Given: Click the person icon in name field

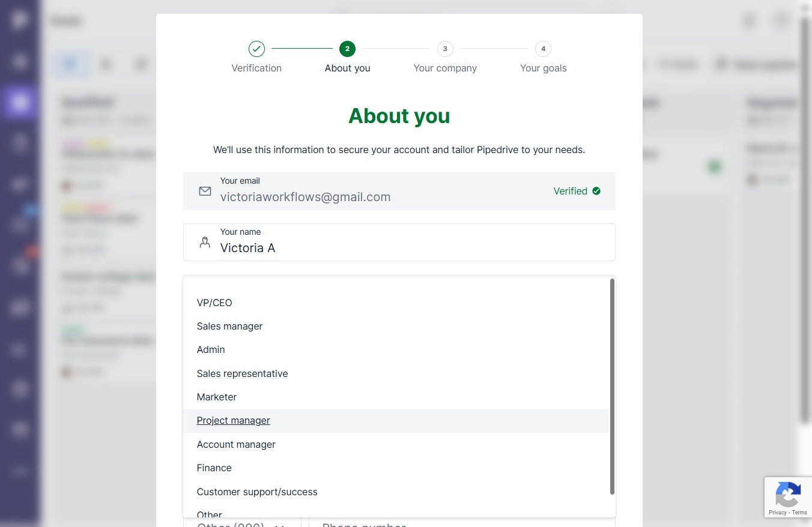Looking at the screenshot, I should [205, 242].
